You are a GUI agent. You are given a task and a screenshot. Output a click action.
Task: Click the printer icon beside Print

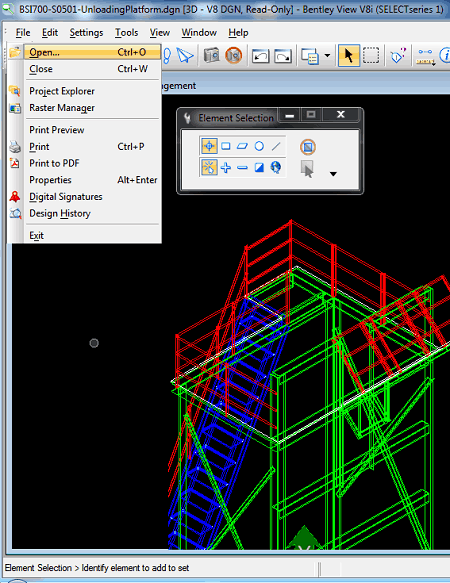click(x=15, y=146)
